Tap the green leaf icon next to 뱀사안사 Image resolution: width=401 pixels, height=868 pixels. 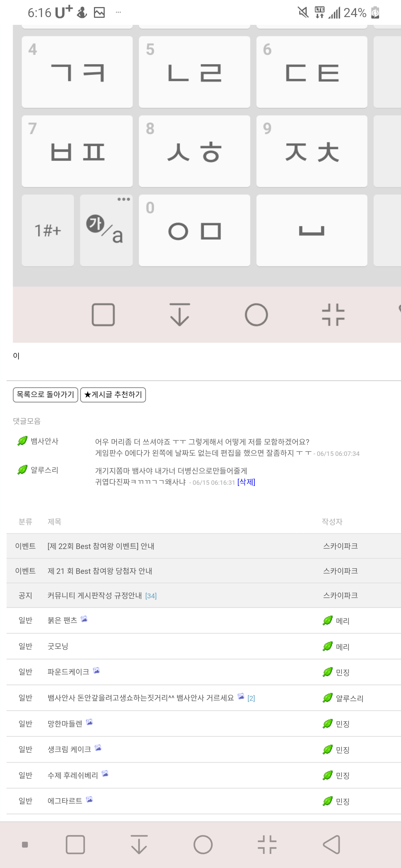23,441
